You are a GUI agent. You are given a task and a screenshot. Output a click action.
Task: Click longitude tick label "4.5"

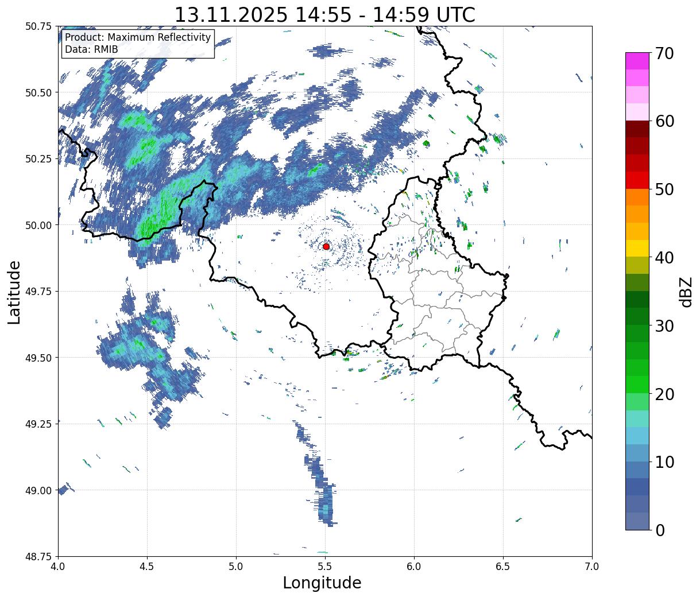point(147,567)
